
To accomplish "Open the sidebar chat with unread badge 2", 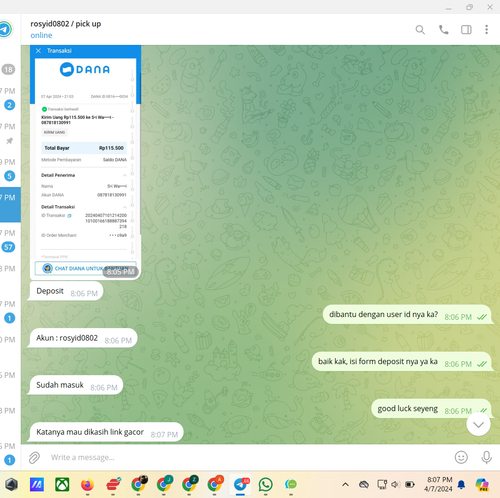I will click(9, 105).
